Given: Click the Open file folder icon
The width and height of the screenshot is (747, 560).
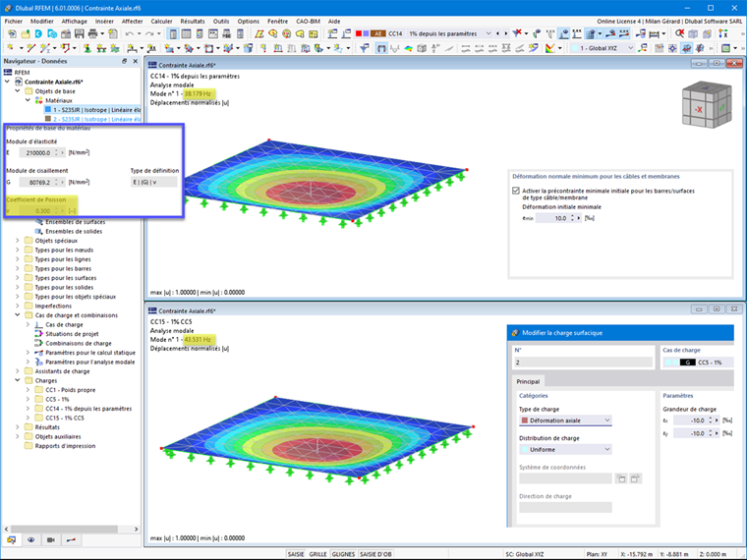Looking at the screenshot, I should [x=26, y=33].
